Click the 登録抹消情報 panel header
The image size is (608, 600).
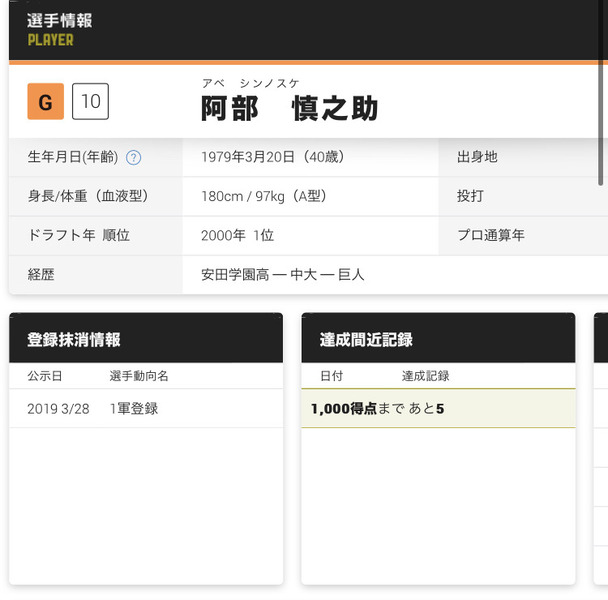point(146,338)
